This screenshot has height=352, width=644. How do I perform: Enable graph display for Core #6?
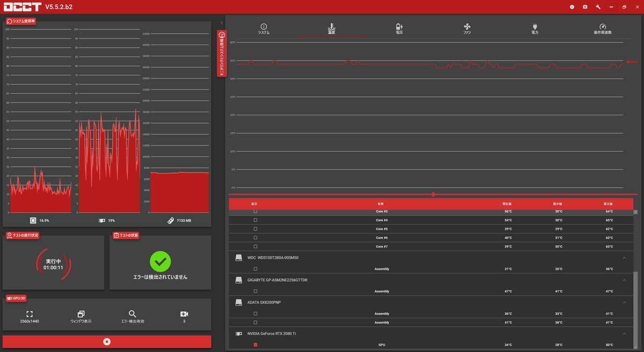(255, 237)
